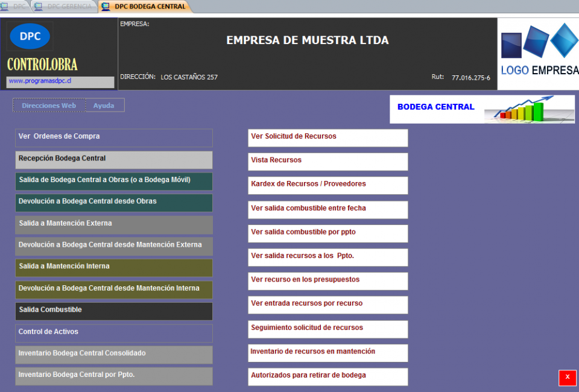
Task: Open Autorizados para retirar de bodega
Action: click(x=328, y=376)
